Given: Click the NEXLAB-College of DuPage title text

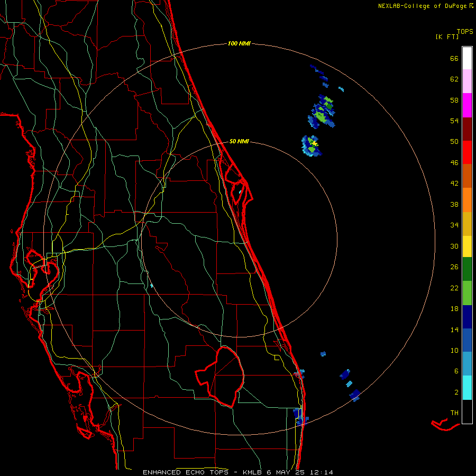Looking at the screenshot, I should point(425,6).
